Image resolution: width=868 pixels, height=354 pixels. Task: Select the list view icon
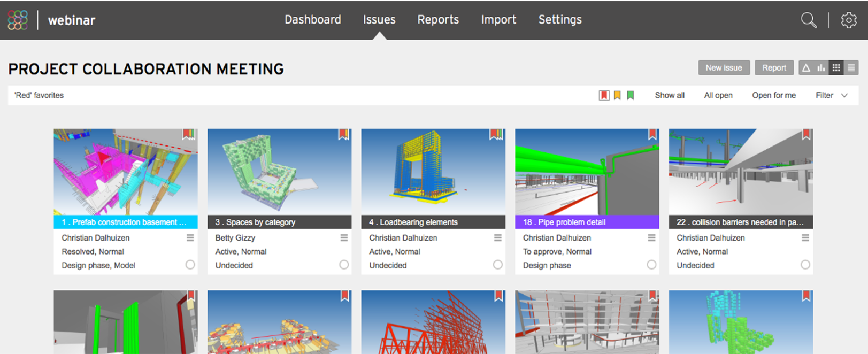851,68
